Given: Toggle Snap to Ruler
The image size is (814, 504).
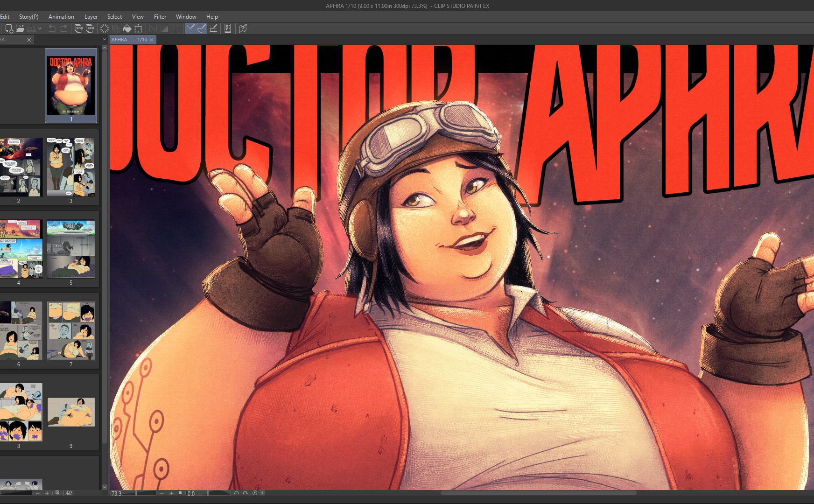Looking at the screenshot, I should click(190, 28).
